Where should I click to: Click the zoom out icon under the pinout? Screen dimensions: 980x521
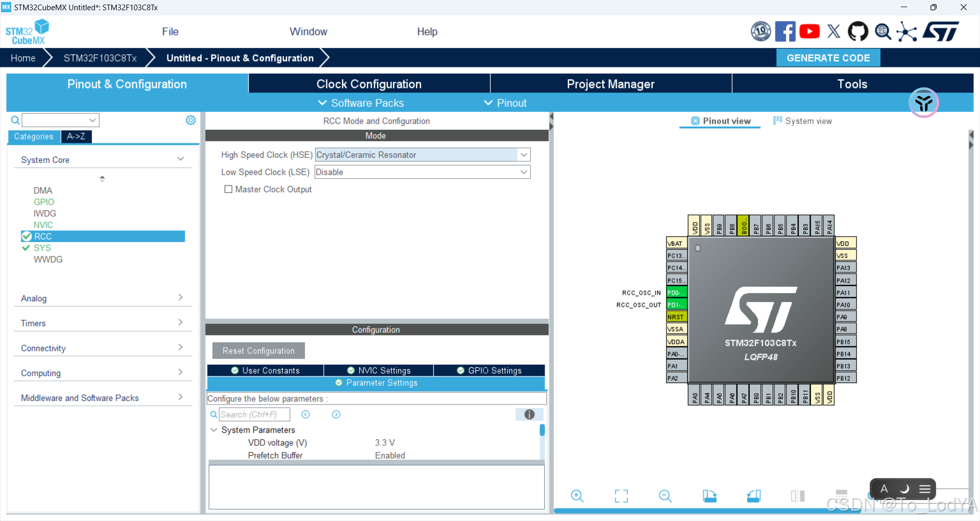(665, 496)
